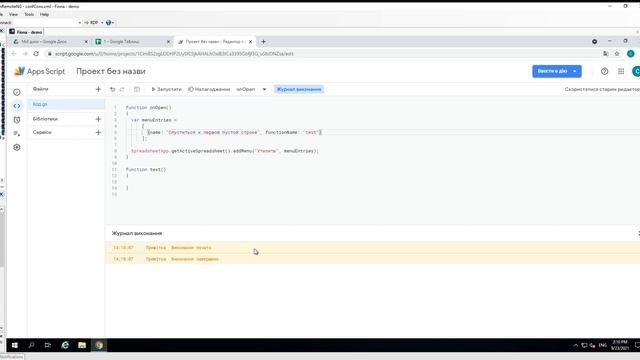The image size is (640, 360).
Task: Expand the onOpen function selector dropdown
Action: pyautogui.click(x=264, y=89)
